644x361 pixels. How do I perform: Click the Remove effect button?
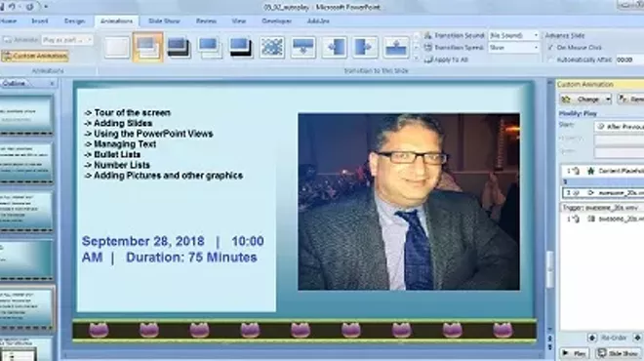(631, 100)
